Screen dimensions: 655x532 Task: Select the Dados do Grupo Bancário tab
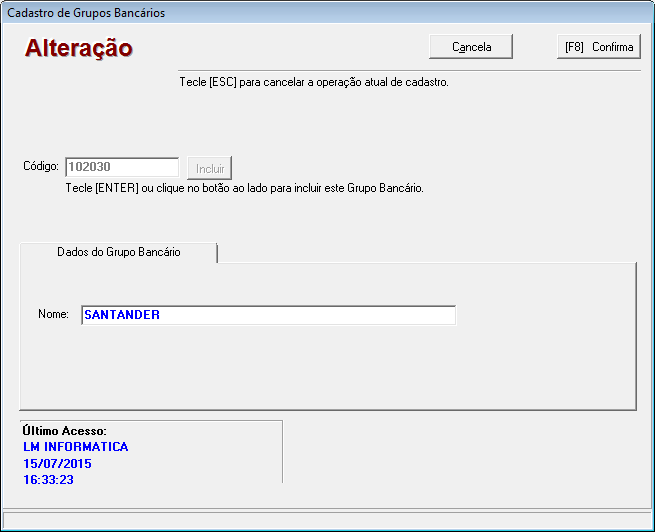119,252
